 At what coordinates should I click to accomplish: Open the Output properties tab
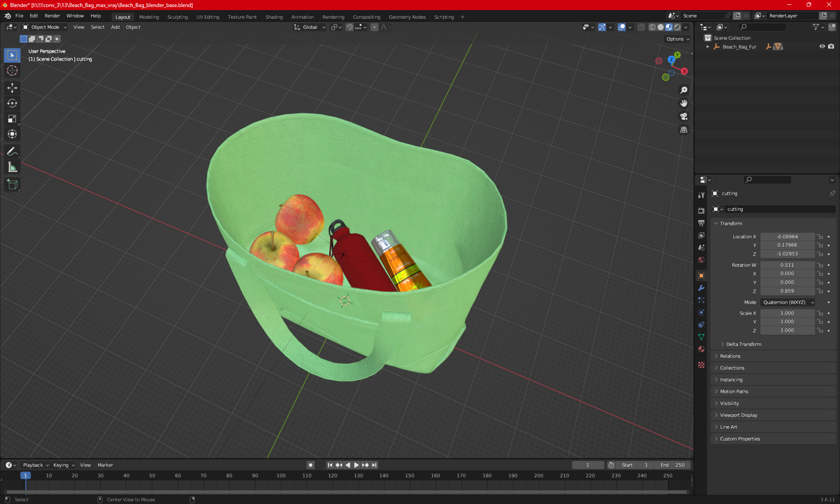[x=701, y=223]
